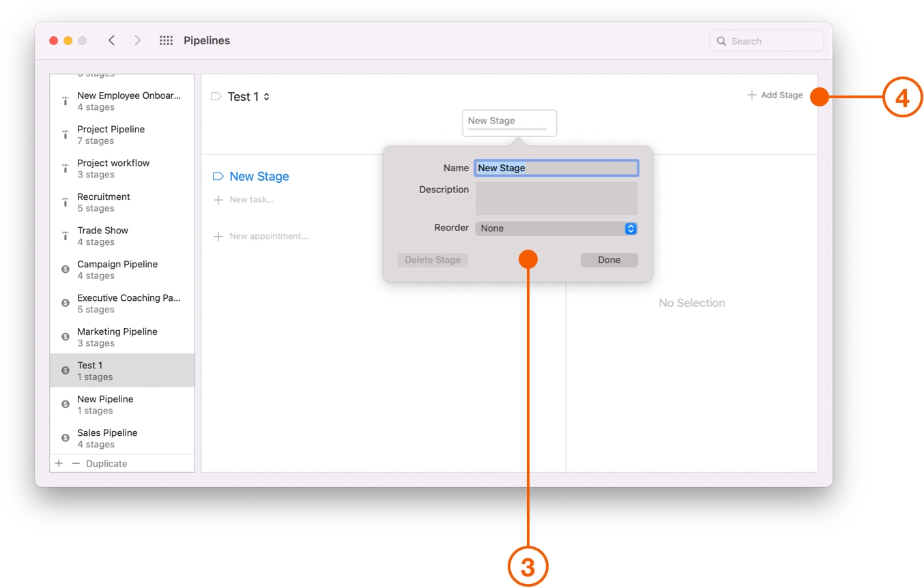This screenshot has height=588, width=924.
Task: Click the blue flag icon next to New Stage
Action: tap(217, 176)
